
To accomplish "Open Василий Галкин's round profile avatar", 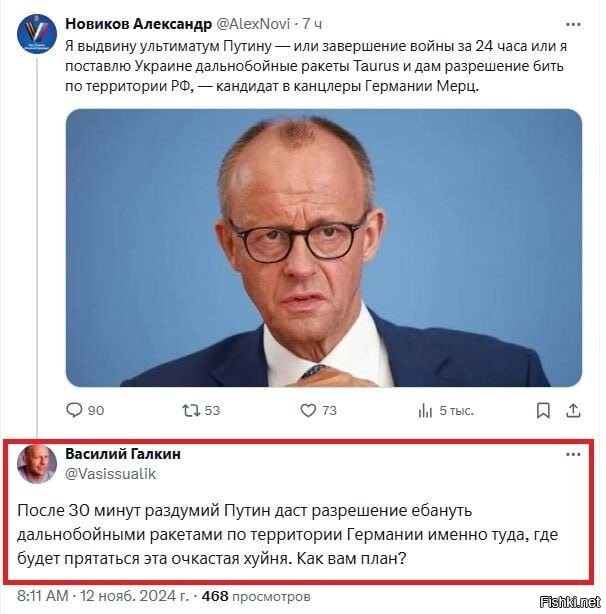I will (x=37, y=464).
